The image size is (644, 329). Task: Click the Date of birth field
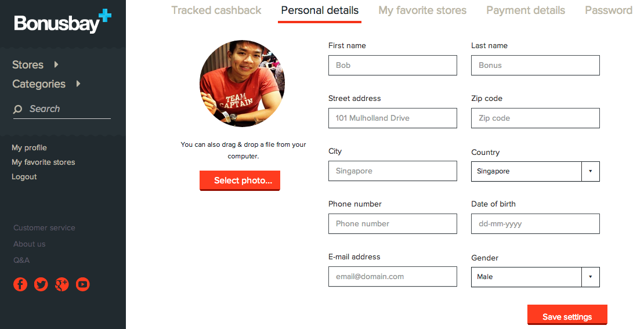535,223
